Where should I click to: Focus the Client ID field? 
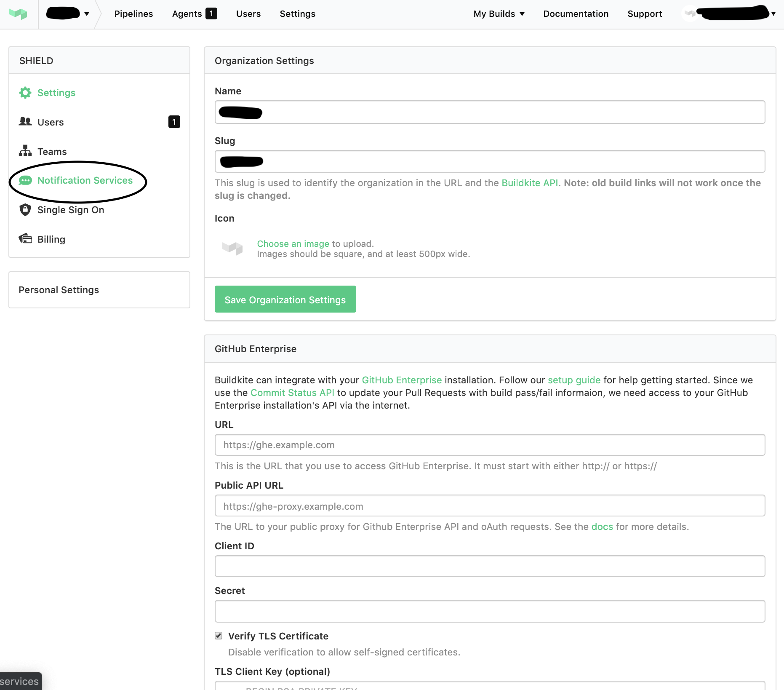coord(490,566)
